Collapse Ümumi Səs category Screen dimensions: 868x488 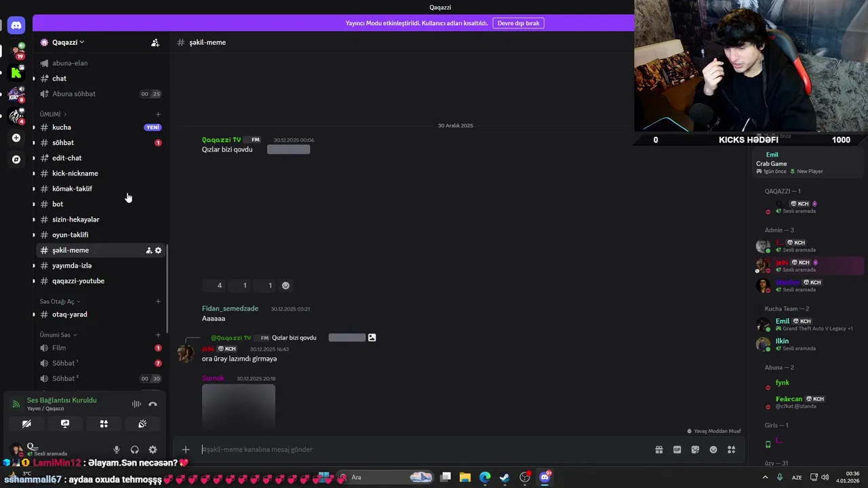pyautogui.click(x=58, y=335)
